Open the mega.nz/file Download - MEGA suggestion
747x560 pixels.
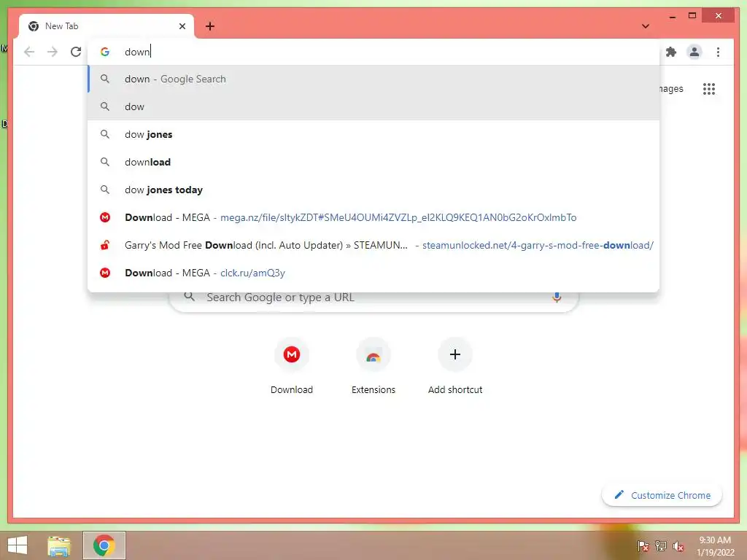tap(373, 217)
